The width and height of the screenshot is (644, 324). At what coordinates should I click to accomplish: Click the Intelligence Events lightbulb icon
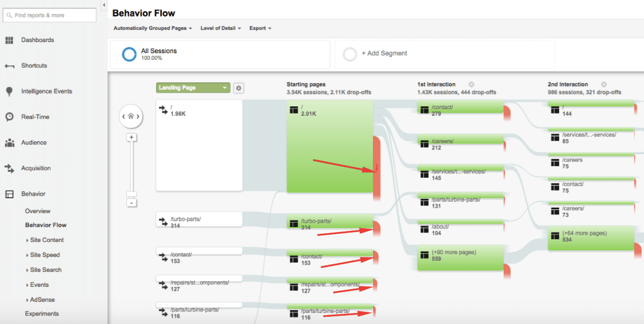coord(9,91)
